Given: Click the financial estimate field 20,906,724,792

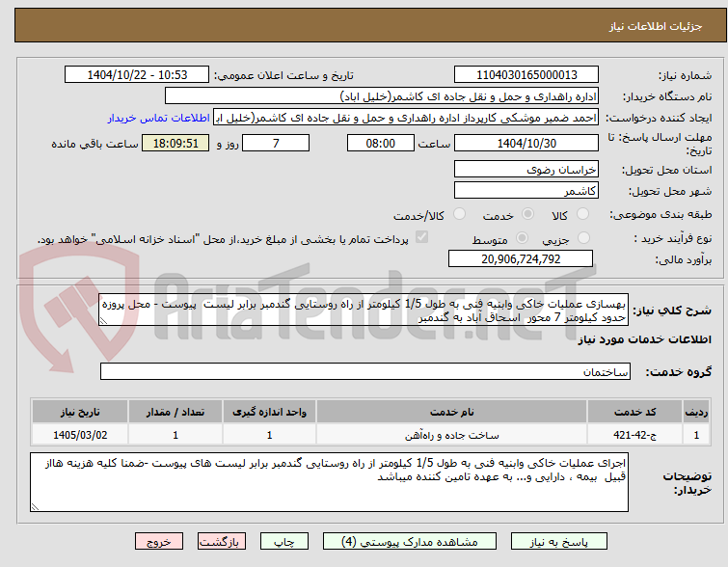Looking at the screenshot, I should point(521,259).
